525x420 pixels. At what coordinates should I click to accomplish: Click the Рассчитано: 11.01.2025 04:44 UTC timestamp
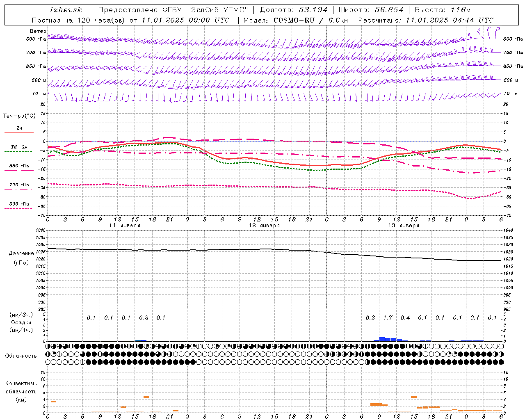[x=426, y=20]
